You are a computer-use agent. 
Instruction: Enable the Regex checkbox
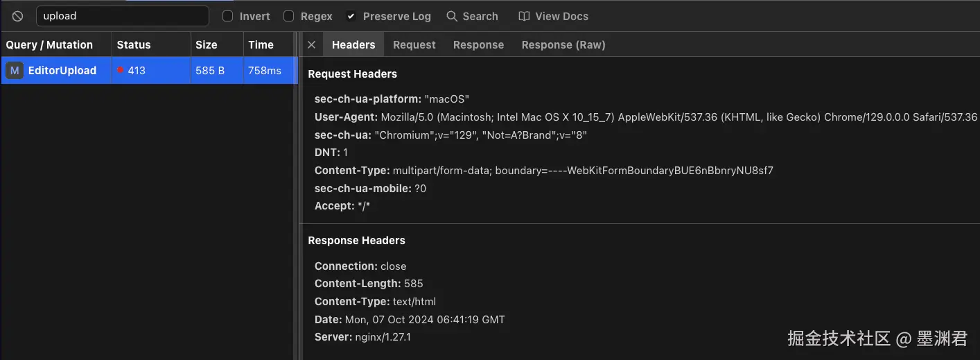point(289,16)
